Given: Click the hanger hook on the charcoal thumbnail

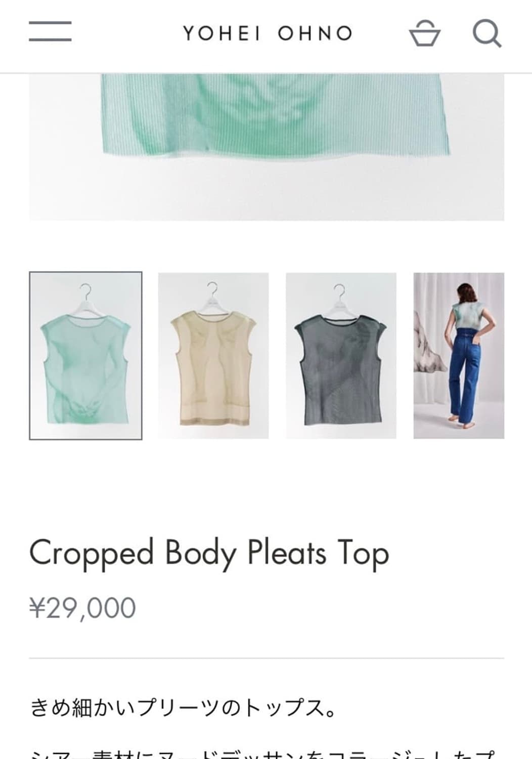Looking at the screenshot, I should 340,292.
